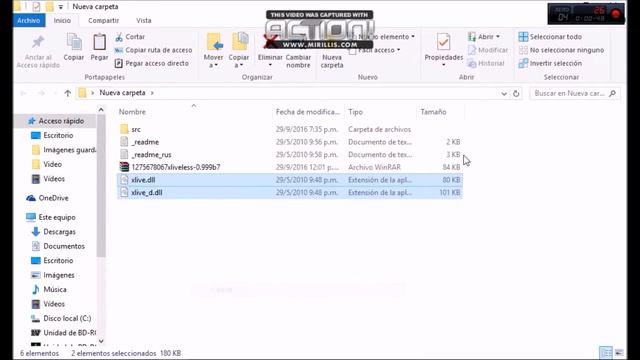
Task: Click the properties checkmark in title bar
Action: tap(36, 7)
